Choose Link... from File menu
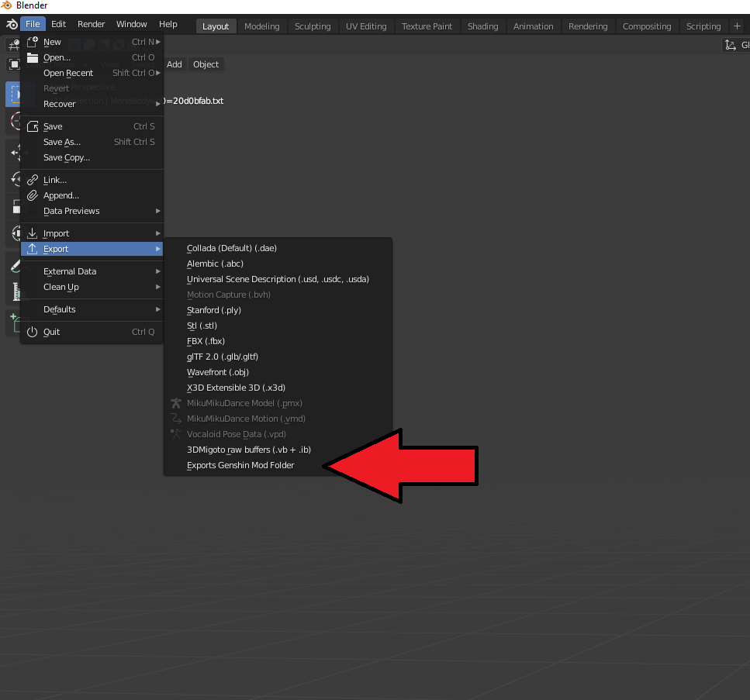Image resolution: width=750 pixels, height=700 pixels. point(92,180)
